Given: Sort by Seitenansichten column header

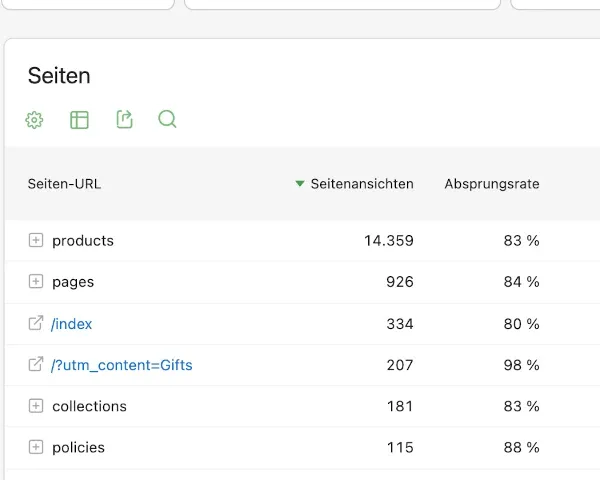Looking at the screenshot, I should (362, 184).
